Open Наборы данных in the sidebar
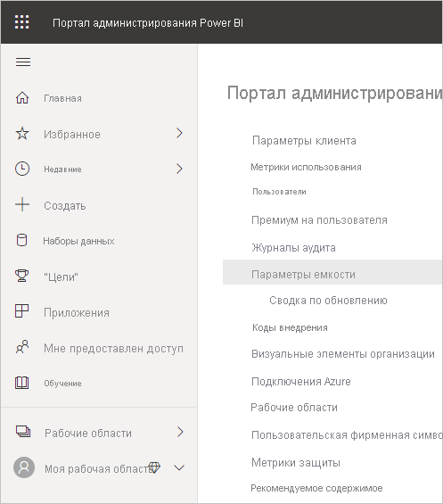Screen dimensions: 443x504 tap(78, 241)
